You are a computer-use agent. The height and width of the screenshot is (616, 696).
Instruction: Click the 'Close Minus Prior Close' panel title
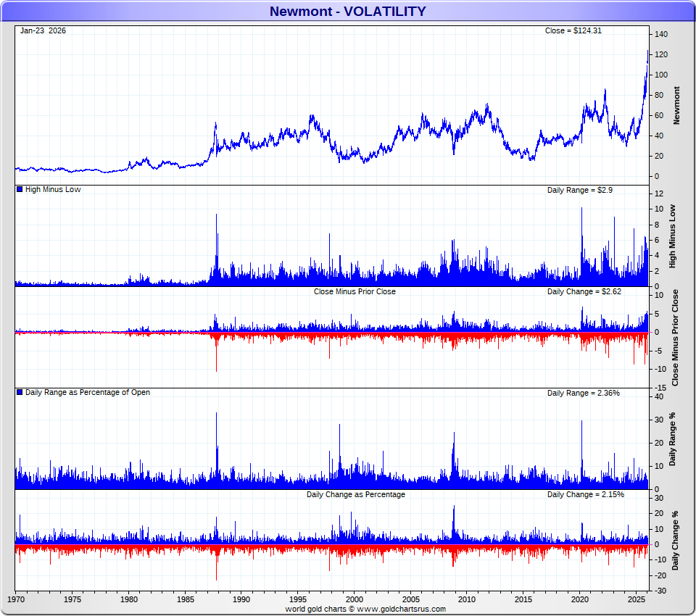(355, 291)
